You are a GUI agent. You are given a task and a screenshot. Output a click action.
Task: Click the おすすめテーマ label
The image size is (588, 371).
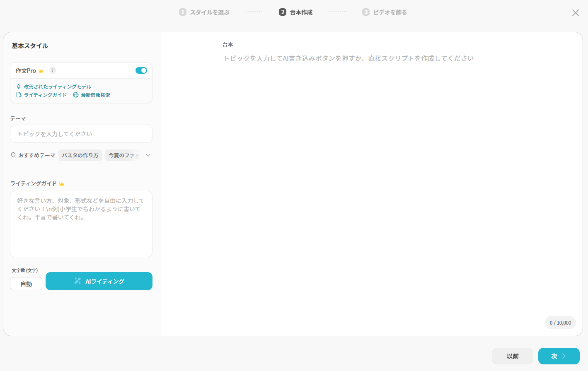[x=37, y=155]
